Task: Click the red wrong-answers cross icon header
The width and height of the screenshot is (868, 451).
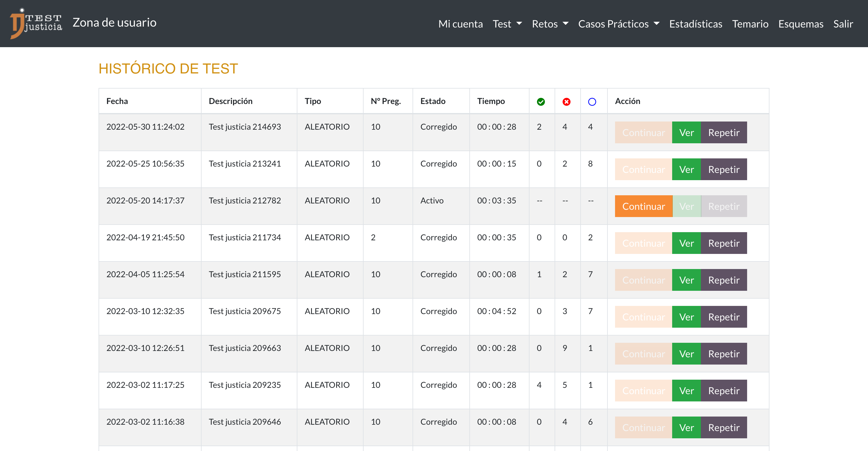Action: coord(566,102)
